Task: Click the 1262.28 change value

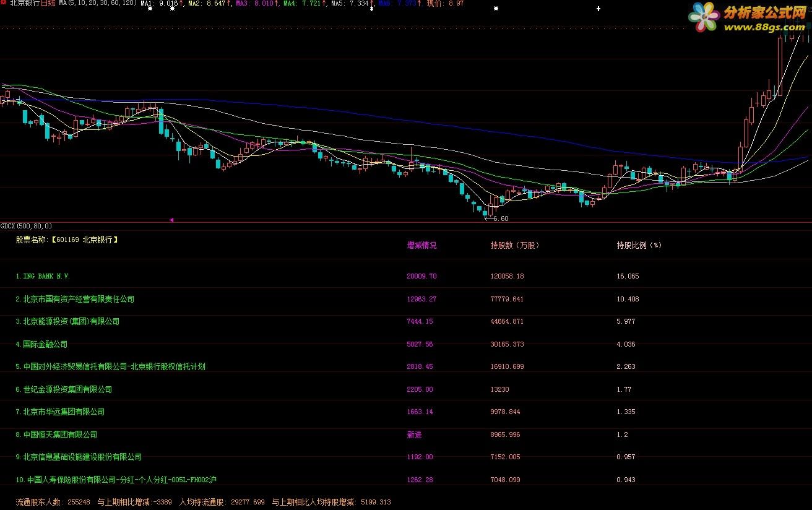Action: click(420, 480)
